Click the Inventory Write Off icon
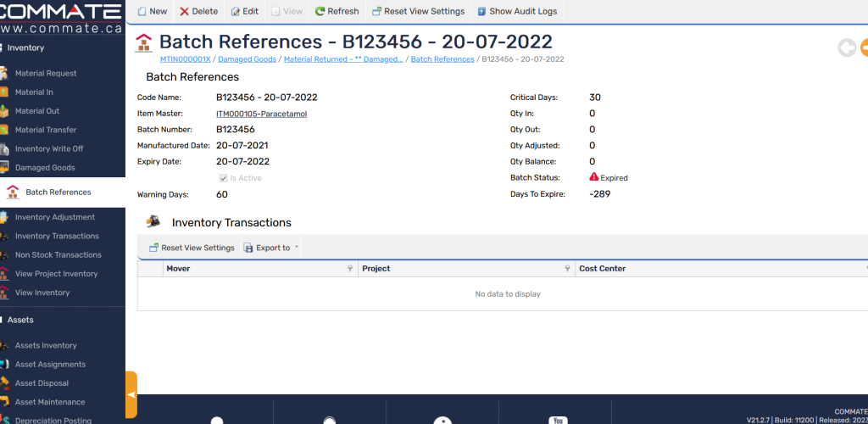Image resolution: width=868 pixels, height=424 pixels. tap(4, 148)
